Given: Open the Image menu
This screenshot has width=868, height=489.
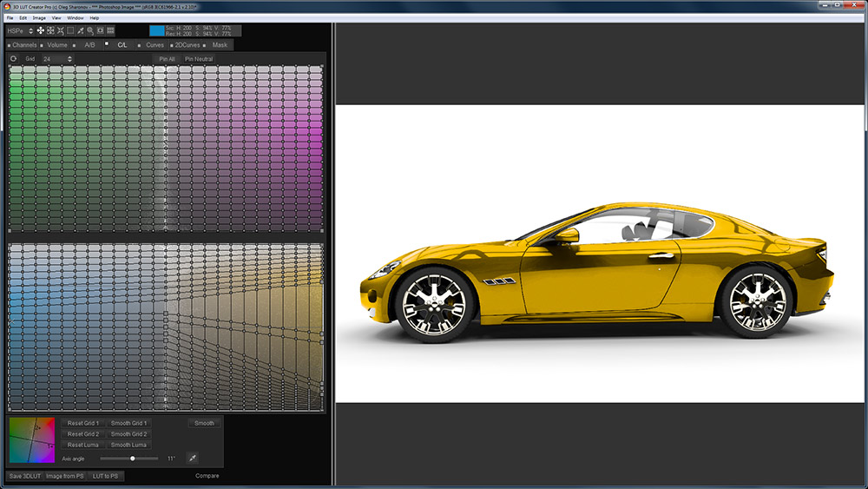Looking at the screenshot, I should 39,17.
